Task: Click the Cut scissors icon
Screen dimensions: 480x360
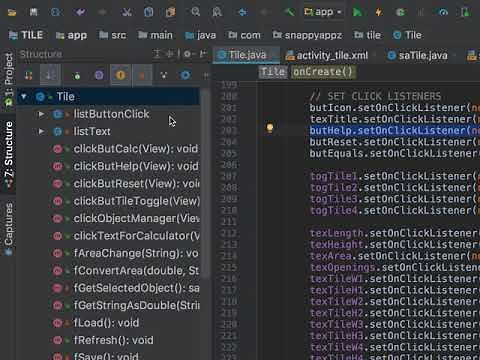Action: [x=127, y=13]
